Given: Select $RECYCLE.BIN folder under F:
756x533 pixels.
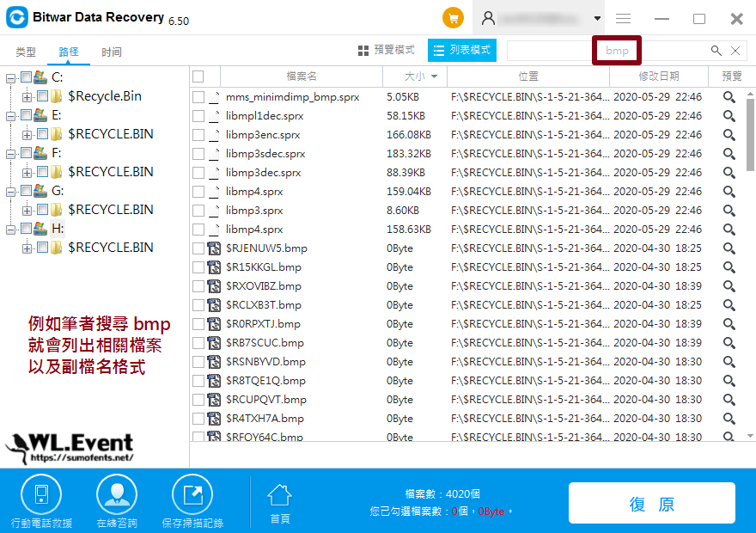Looking at the screenshot, I should coord(111,172).
